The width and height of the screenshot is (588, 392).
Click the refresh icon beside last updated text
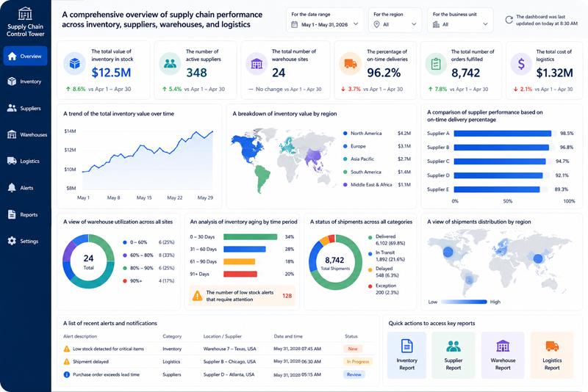(x=509, y=20)
